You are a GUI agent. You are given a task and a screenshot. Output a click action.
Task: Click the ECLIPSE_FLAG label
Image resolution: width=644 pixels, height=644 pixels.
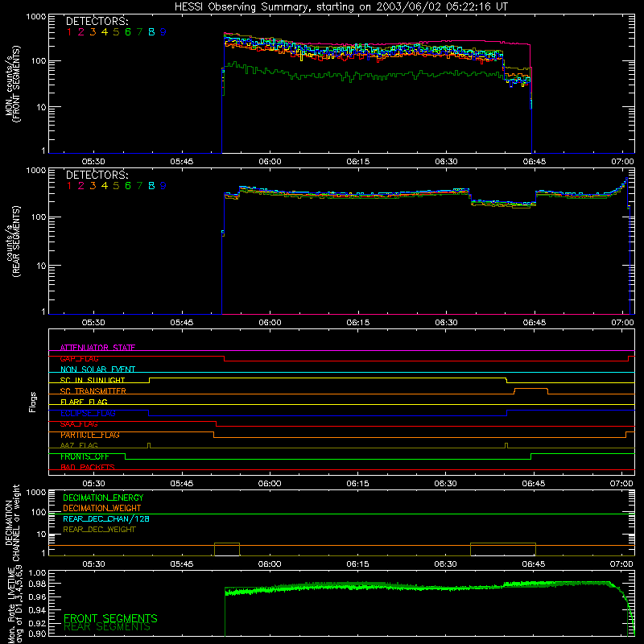(88, 413)
